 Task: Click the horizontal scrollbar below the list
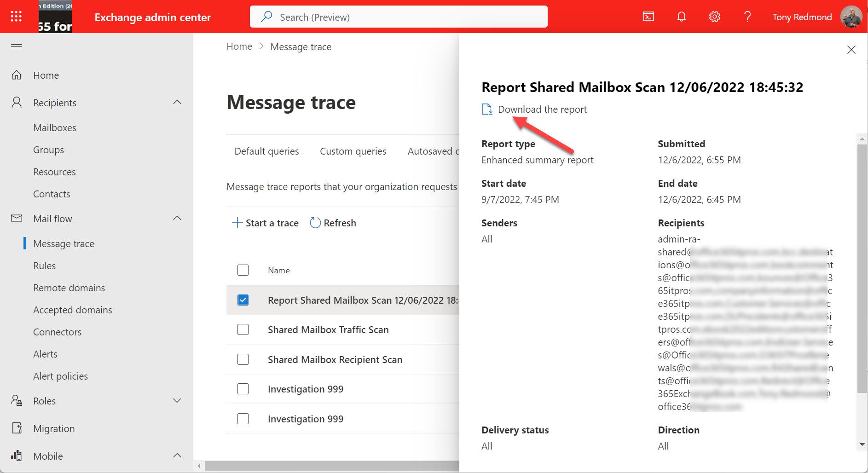coord(331,466)
